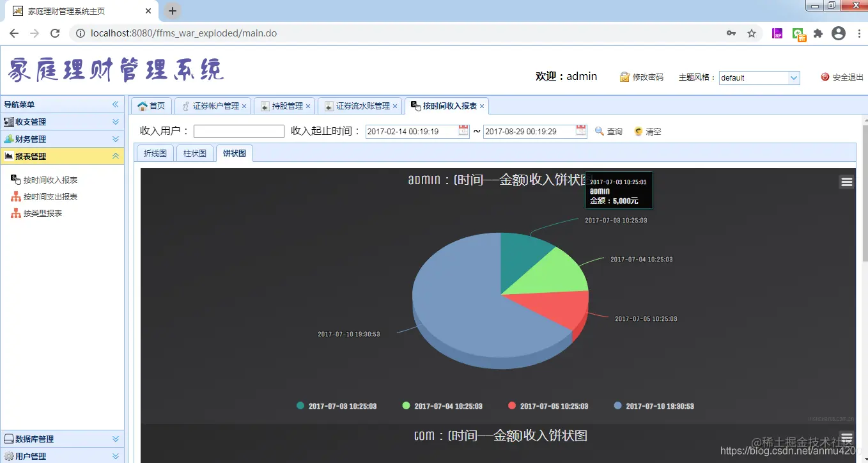Toggle legend item 2017-07-05 10:25:03
868x463 pixels.
click(548, 406)
